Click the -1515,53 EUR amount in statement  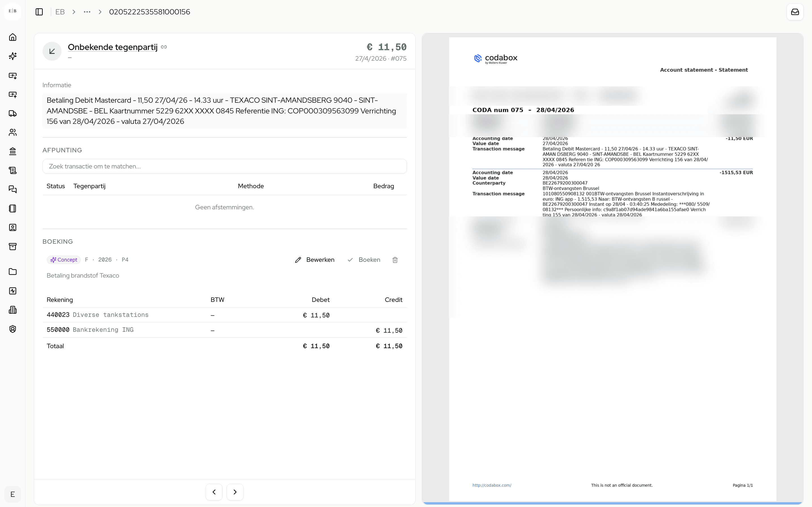pos(736,173)
